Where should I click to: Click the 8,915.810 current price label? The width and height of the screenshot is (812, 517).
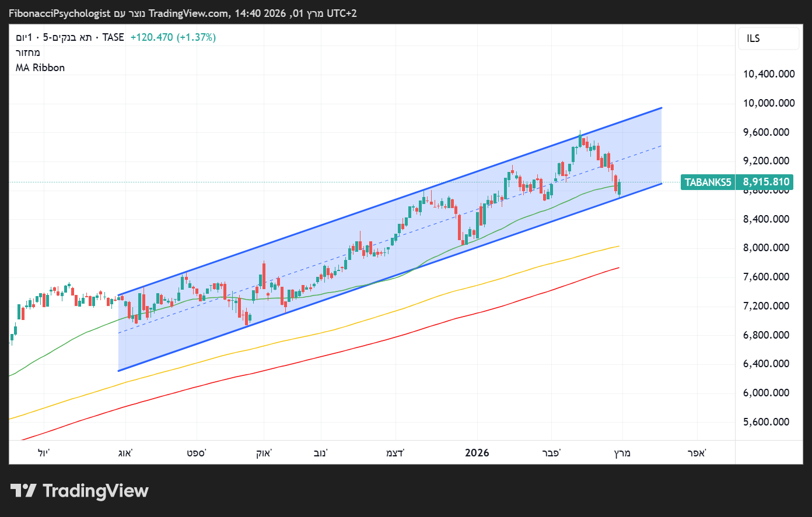(x=766, y=182)
